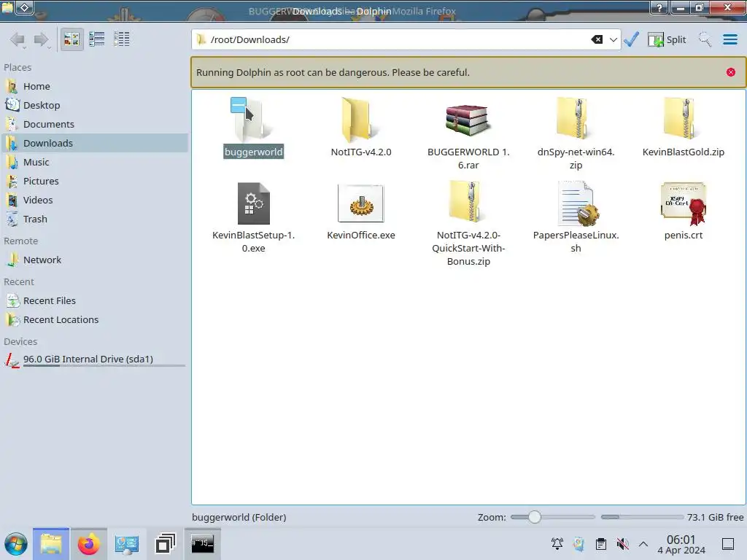Screen dimensions: 747x560
Task: Open Pictures in Places panel
Action: 94,182
